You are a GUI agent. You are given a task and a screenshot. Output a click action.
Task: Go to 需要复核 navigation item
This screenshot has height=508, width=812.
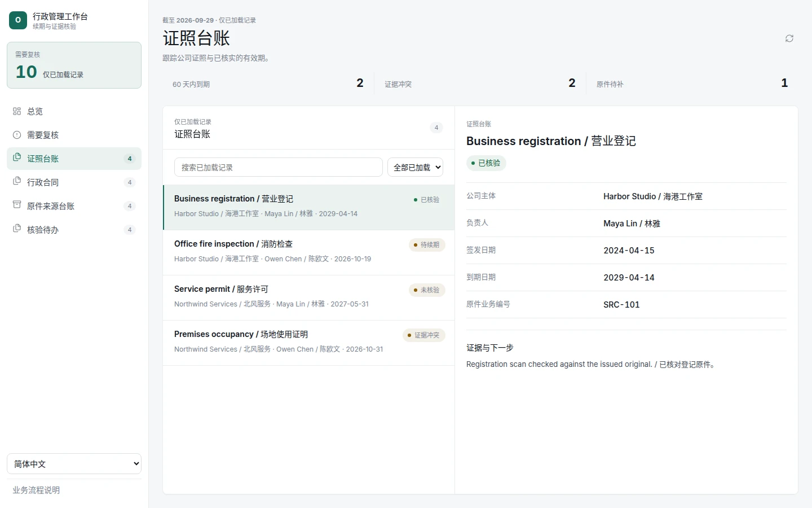pyautogui.click(x=74, y=135)
